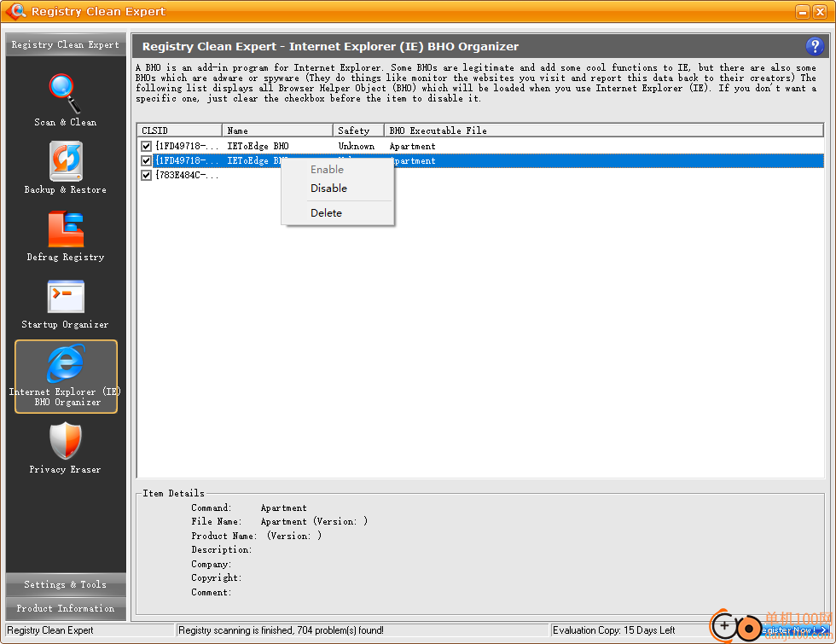Image resolution: width=836 pixels, height=644 pixels.
Task: Click the Privacy Eraser label
Action: [x=66, y=469]
